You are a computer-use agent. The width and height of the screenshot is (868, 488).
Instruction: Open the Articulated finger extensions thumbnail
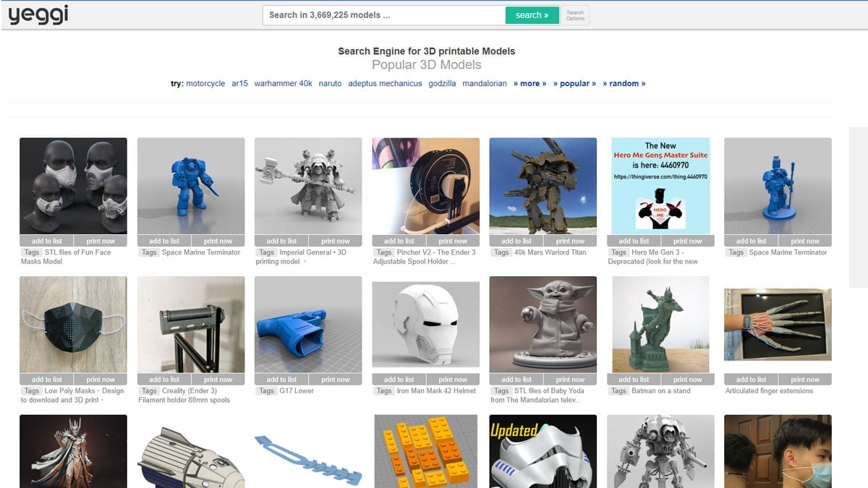pos(778,325)
